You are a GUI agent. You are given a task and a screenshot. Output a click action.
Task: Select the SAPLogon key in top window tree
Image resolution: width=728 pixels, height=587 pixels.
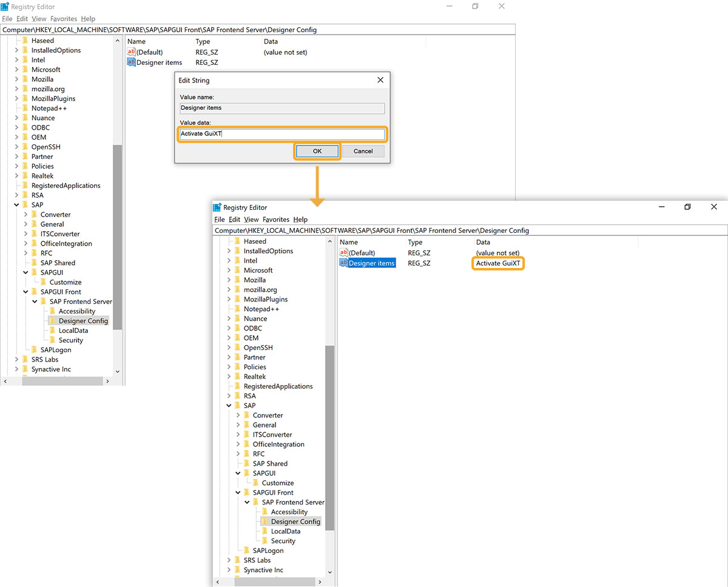click(x=56, y=350)
